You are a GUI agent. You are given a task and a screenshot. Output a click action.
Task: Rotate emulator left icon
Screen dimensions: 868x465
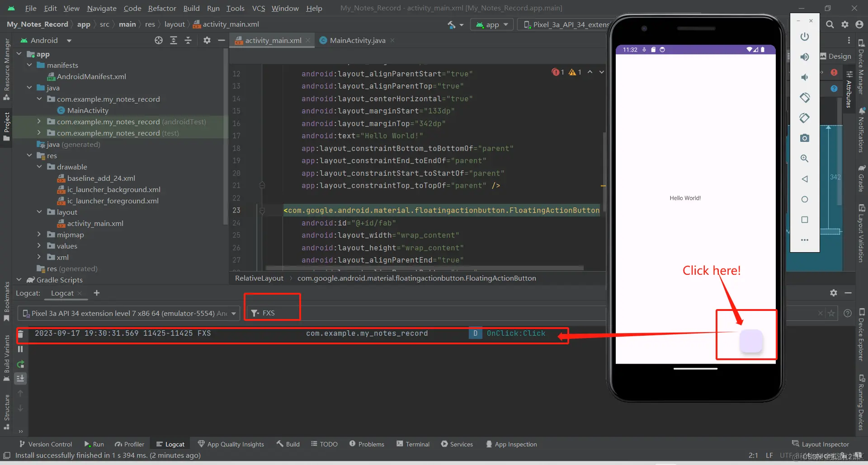[x=805, y=98]
